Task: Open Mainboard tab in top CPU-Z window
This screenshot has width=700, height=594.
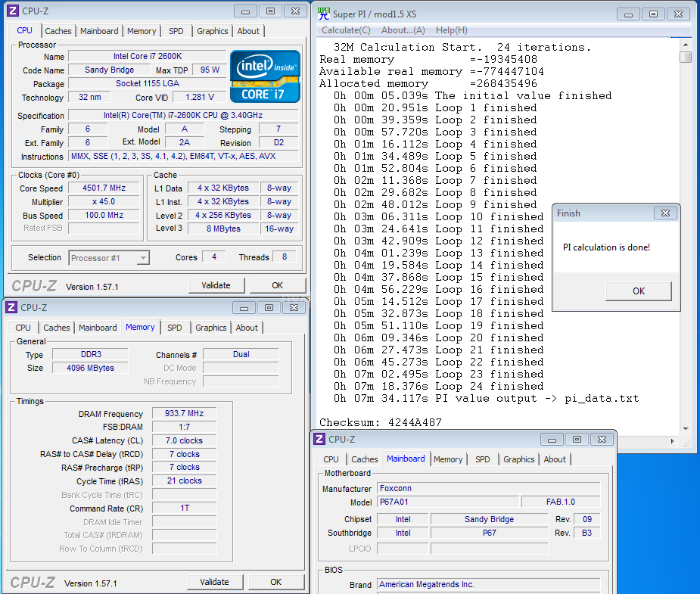Action: [x=99, y=31]
